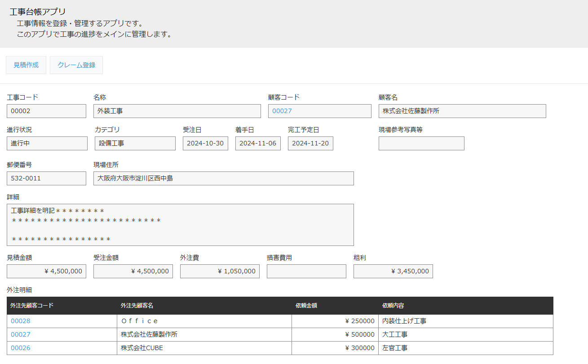The height and width of the screenshot is (364, 588).
Task: Click the クレーム登録 button
Action: click(76, 65)
